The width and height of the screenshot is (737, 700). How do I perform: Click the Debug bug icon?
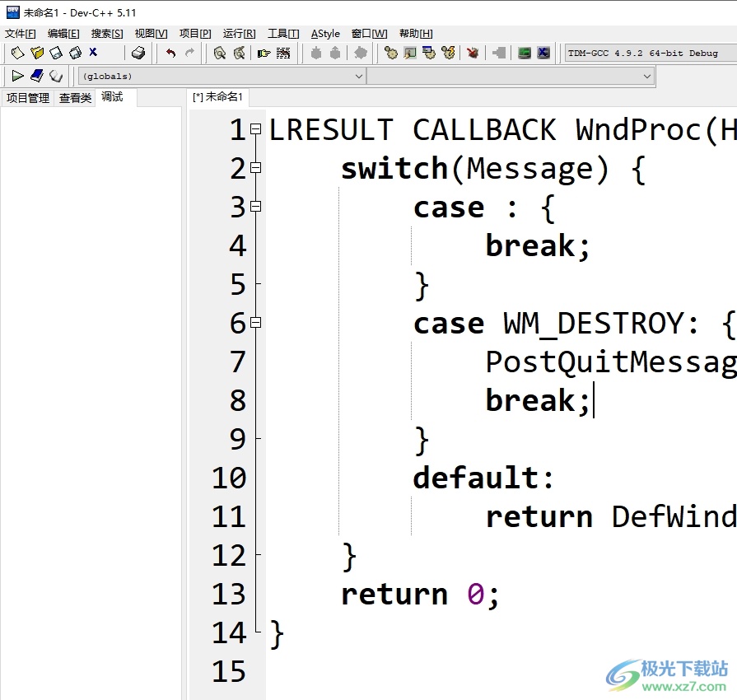[473, 53]
